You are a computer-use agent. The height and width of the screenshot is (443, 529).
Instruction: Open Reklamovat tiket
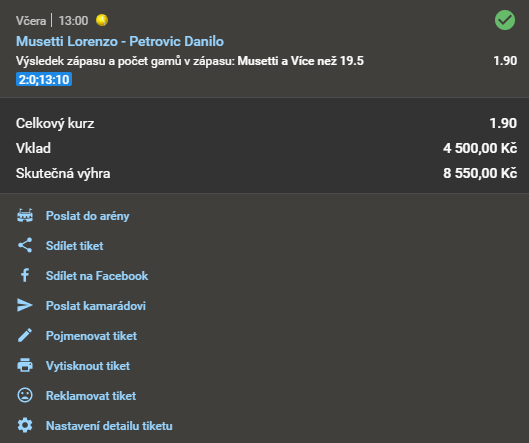click(x=91, y=396)
